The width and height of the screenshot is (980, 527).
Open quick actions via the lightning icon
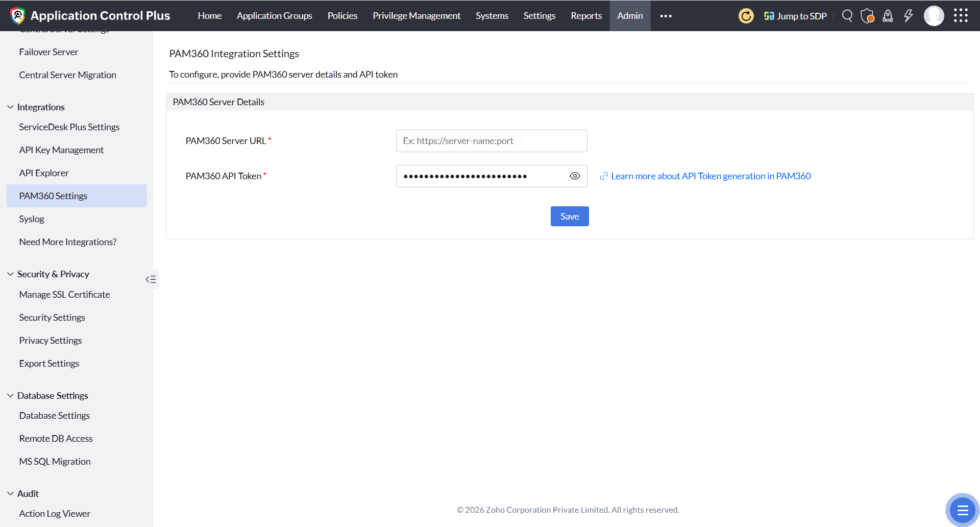(x=908, y=16)
